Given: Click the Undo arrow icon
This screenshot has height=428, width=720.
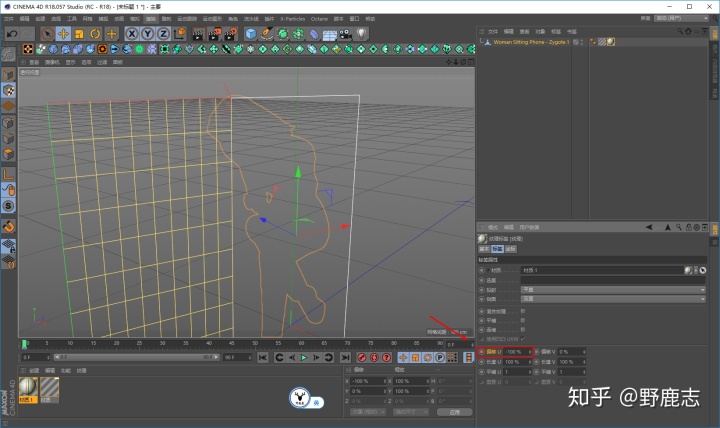Looking at the screenshot, I should pos(12,34).
